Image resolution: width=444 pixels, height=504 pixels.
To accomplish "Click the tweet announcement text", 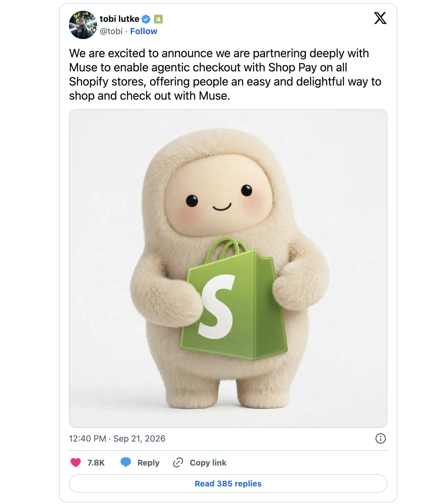I will (225, 74).
